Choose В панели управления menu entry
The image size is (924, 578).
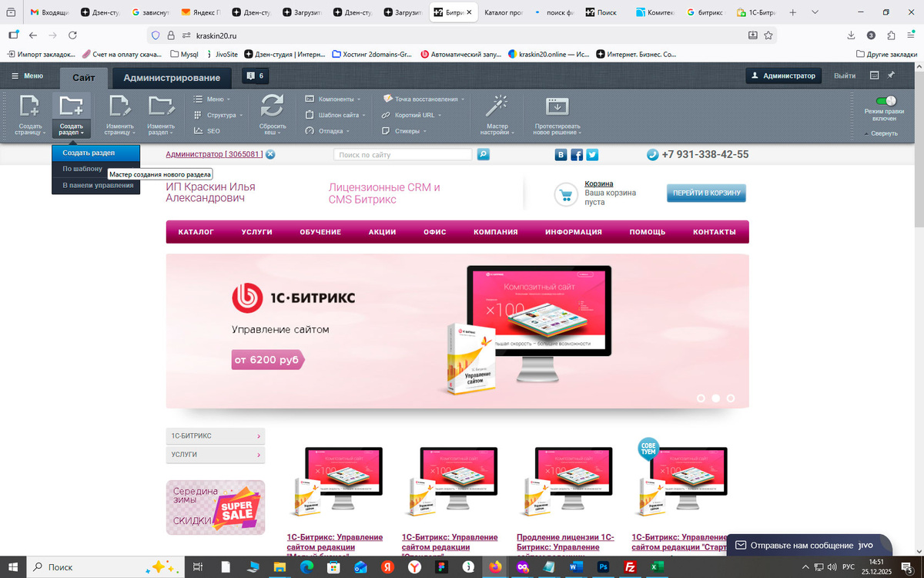coord(96,186)
